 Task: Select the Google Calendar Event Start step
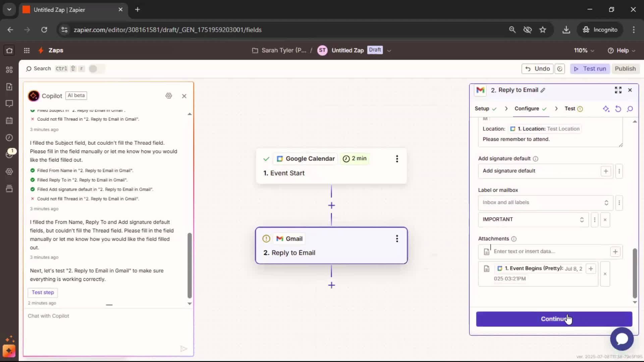point(331,166)
